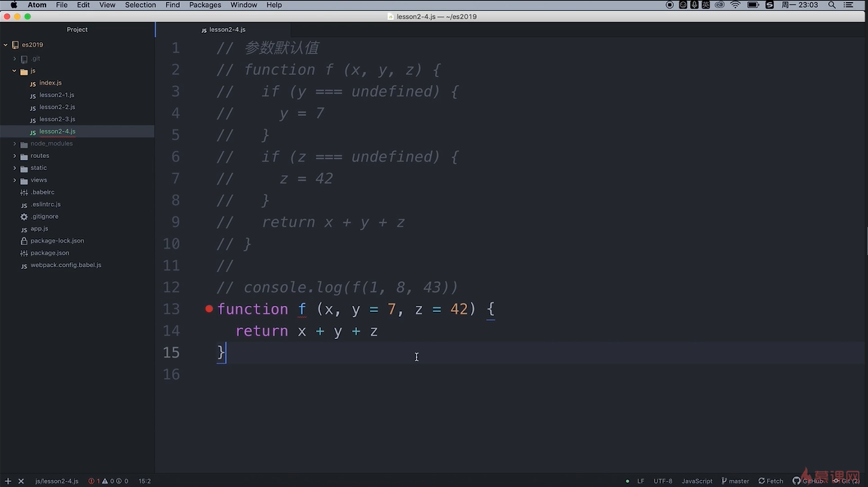The width and height of the screenshot is (868, 487).
Task: Click js/lesson2-4.js path in status bar
Action: click(57, 481)
